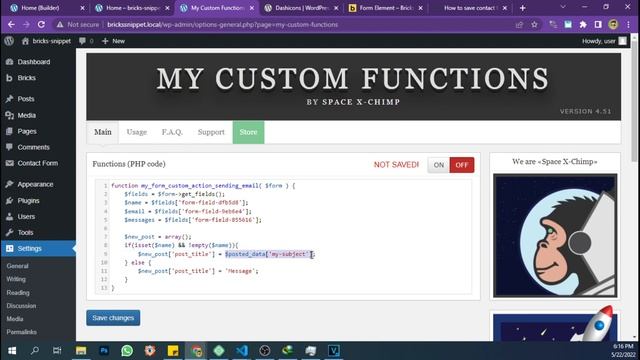Open the Windows Start menu

12,350
